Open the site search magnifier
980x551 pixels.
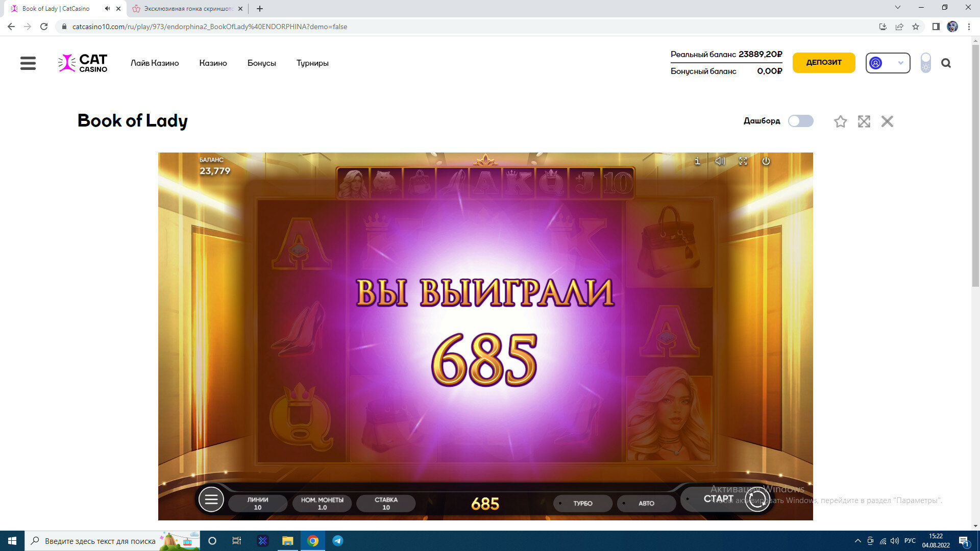tap(946, 63)
